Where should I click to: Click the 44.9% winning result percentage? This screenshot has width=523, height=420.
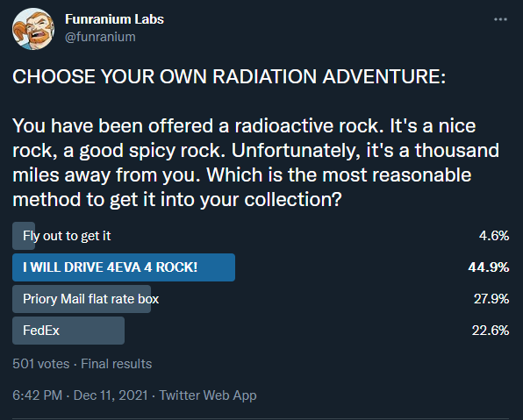(x=489, y=267)
